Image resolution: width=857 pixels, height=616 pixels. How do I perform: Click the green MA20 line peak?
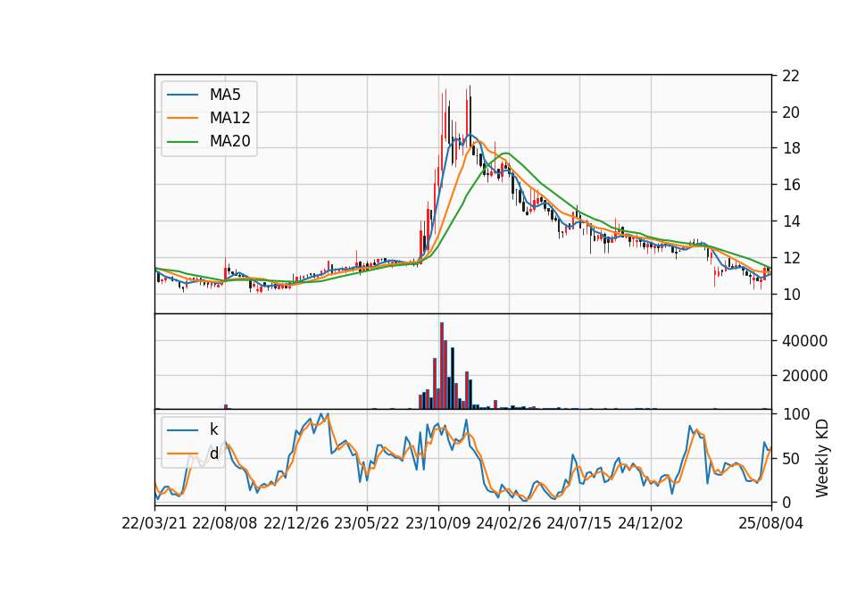[505, 153]
